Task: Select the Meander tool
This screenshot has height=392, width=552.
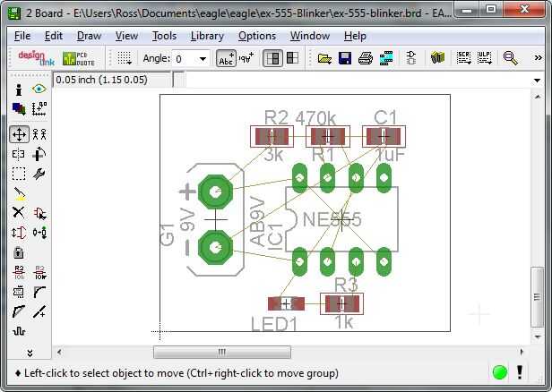Action: (19, 331)
